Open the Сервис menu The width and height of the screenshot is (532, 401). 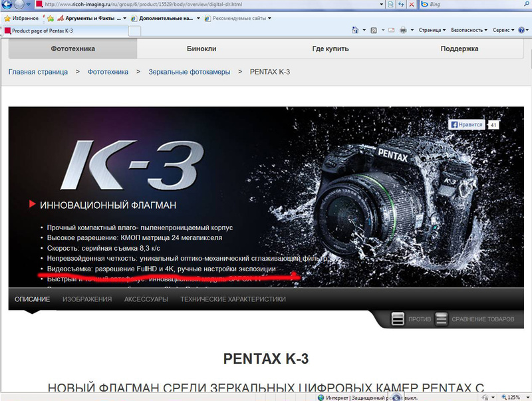click(503, 30)
